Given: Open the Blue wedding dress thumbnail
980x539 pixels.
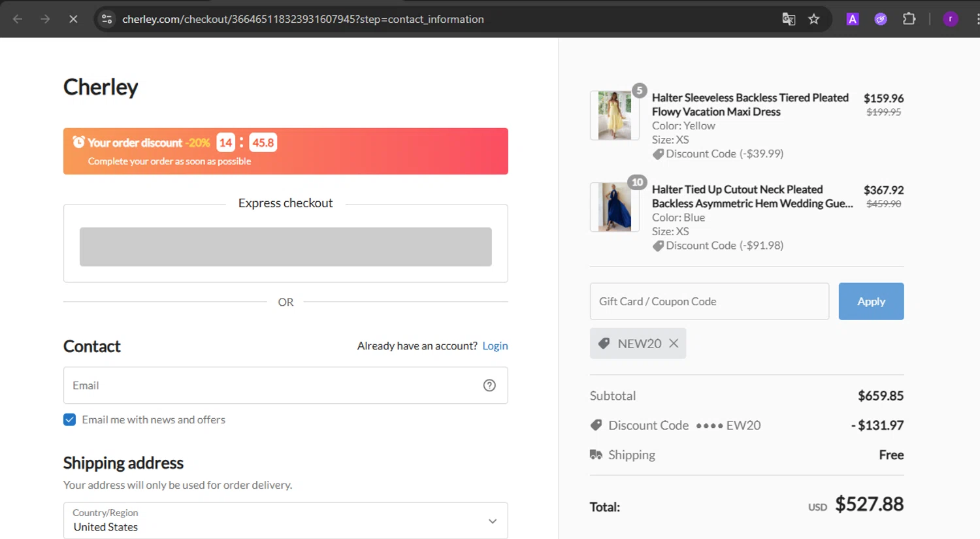Looking at the screenshot, I should 615,207.
